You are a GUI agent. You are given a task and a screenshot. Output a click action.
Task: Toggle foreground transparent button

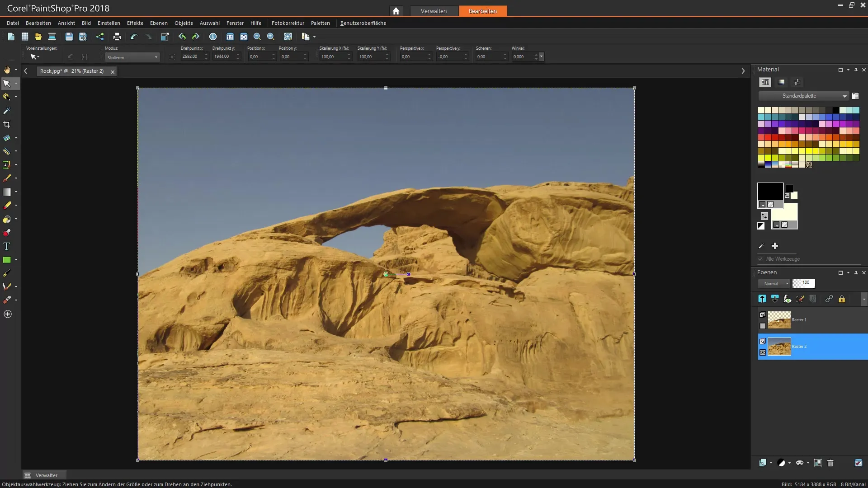(770, 204)
